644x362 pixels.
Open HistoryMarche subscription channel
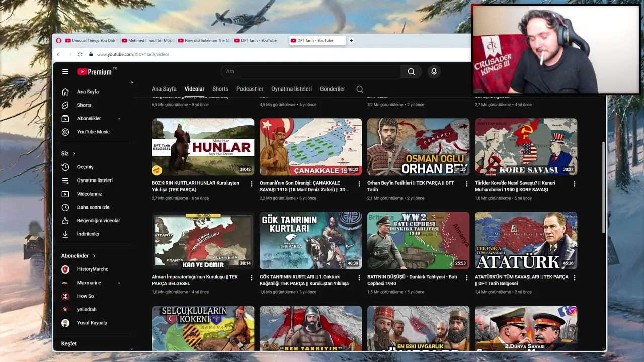(x=92, y=269)
